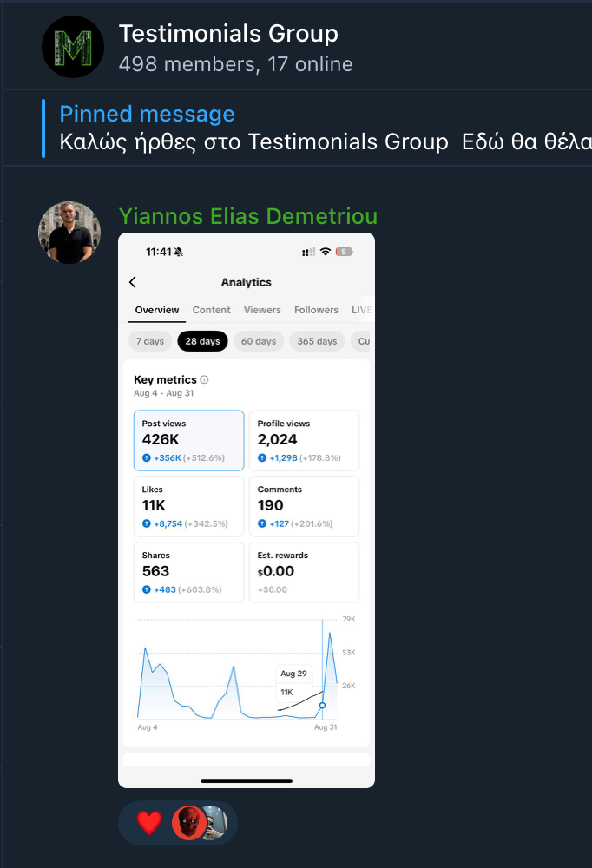This screenshot has width=592, height=868.
Task: Open the Testimonials Group title header
Action: (x=228, y=35)
